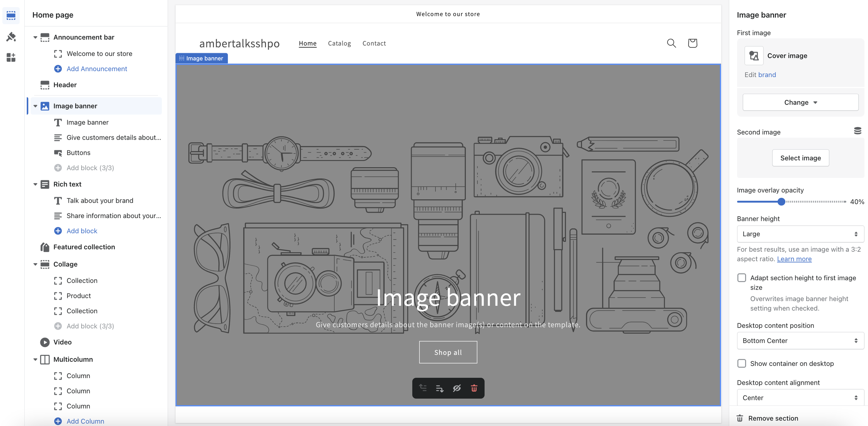Viewport: 868px width, 426px height.
Task: Open the shopping cart icon
Action: tap(692, 43)
